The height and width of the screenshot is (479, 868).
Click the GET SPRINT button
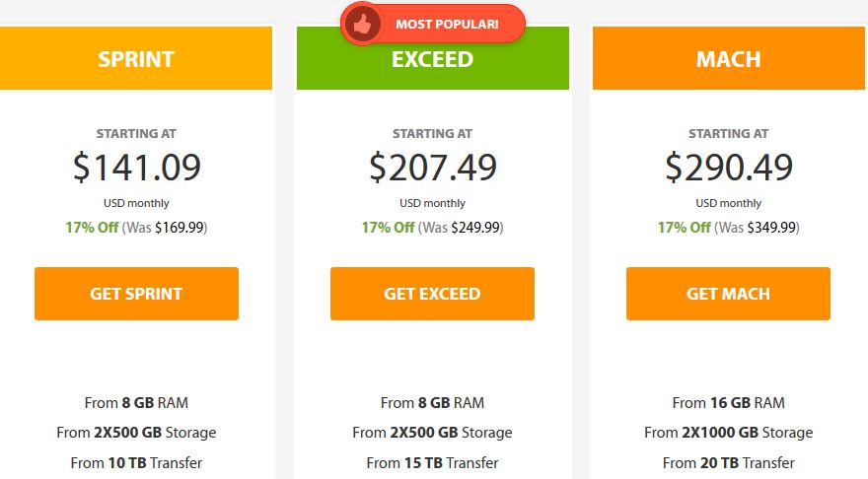[136, 294]
